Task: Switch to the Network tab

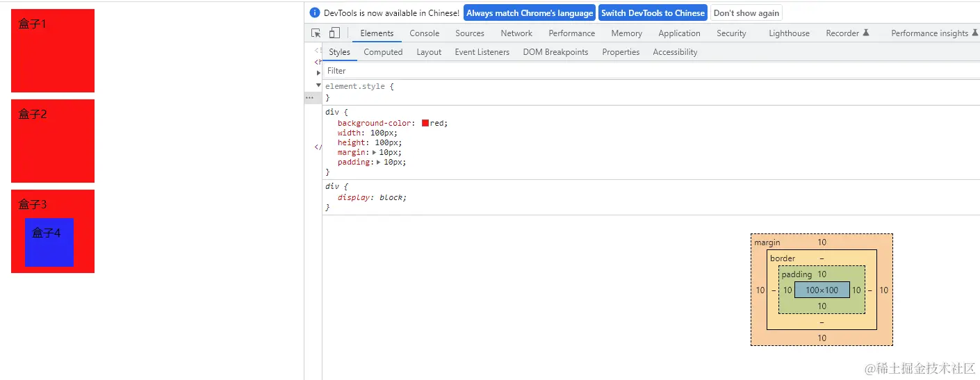Action: click(x=516, y=33)
